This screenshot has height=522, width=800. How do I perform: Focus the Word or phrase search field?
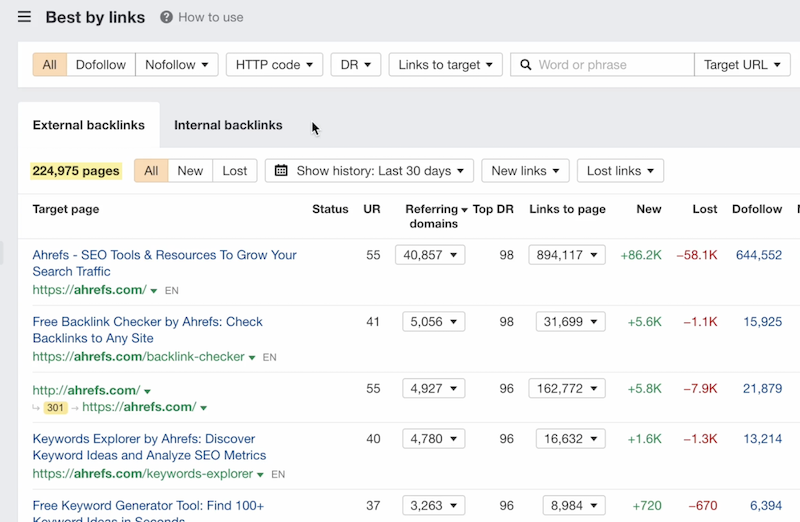point(602,65)
